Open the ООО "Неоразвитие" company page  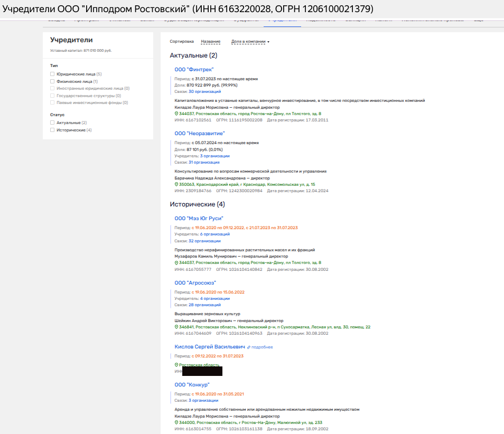pos(200,134)
